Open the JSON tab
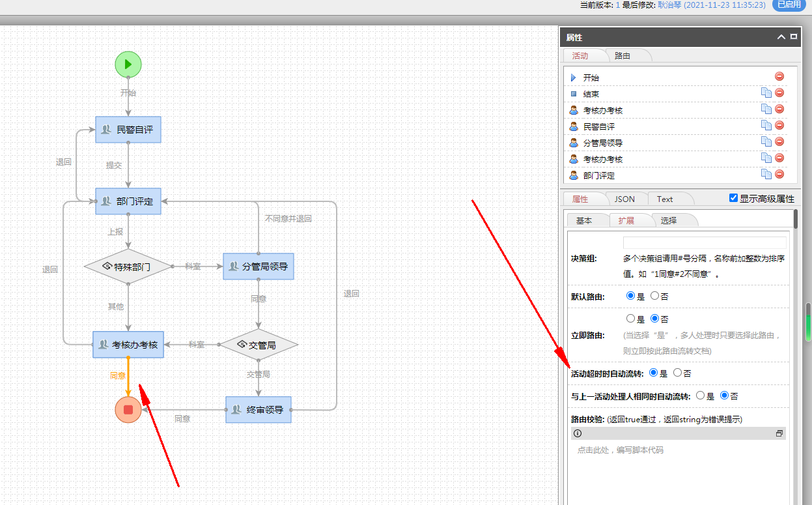 coord(624,199)
